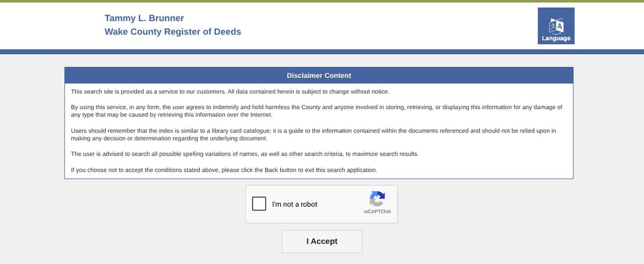Viewport: 644px width, 264px height.
Task: Click paragraph starting By using this service
Action: tap(317, 111)
